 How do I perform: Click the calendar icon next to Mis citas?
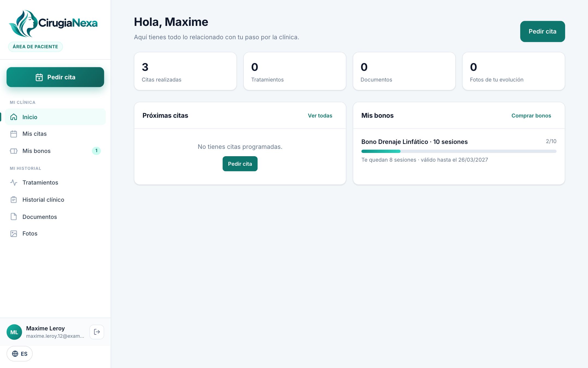(x=14, y=134)
